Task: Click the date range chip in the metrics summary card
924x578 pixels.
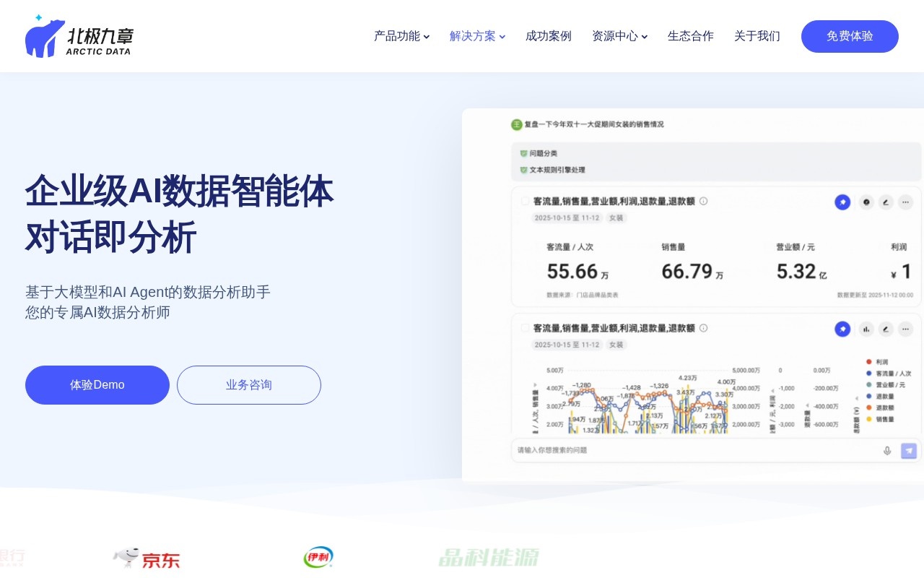Action: click(567, 217)
